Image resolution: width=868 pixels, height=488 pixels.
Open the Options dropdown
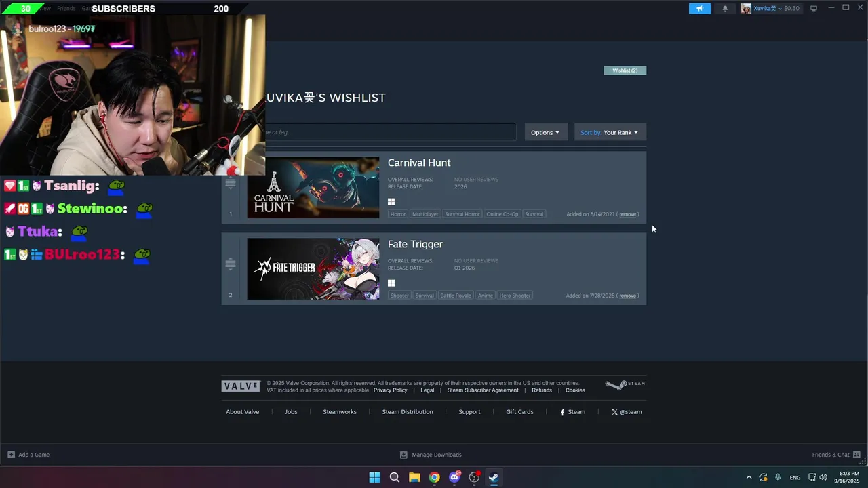(x=545, y=132)
